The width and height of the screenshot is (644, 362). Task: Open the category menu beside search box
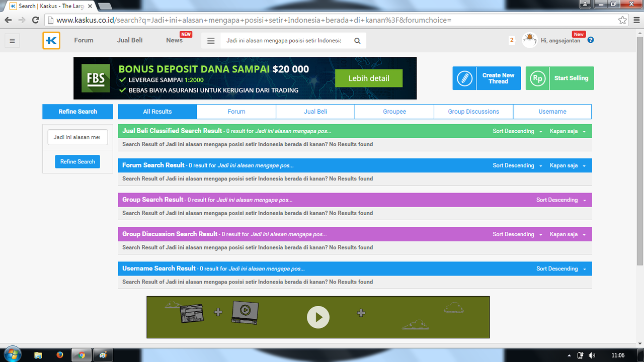point(211,41)
